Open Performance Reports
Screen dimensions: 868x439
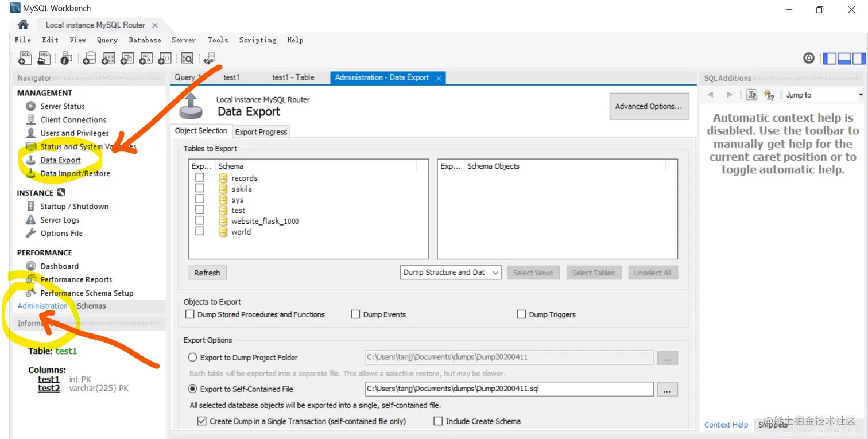[76, 279]
